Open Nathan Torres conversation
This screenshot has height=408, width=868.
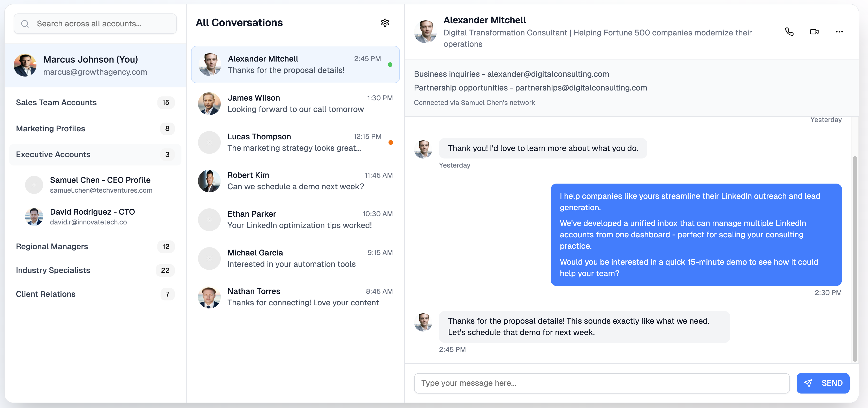295,297
